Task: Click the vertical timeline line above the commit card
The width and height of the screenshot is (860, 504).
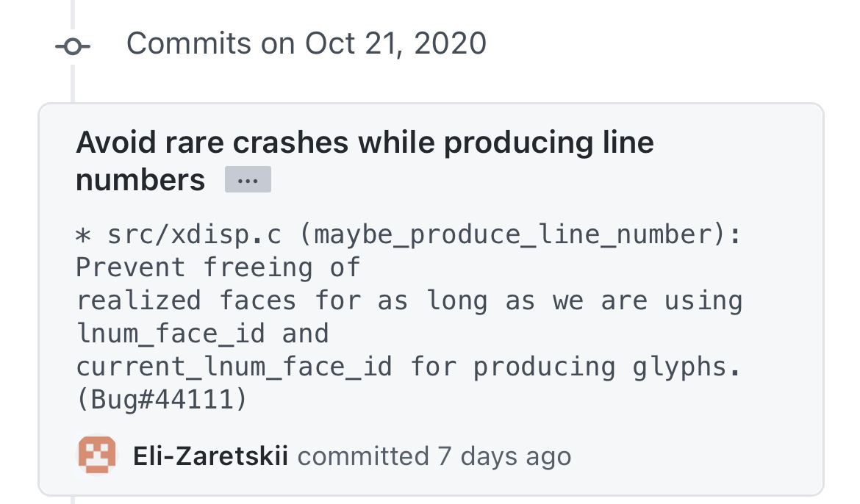Action: click(72, 84)
